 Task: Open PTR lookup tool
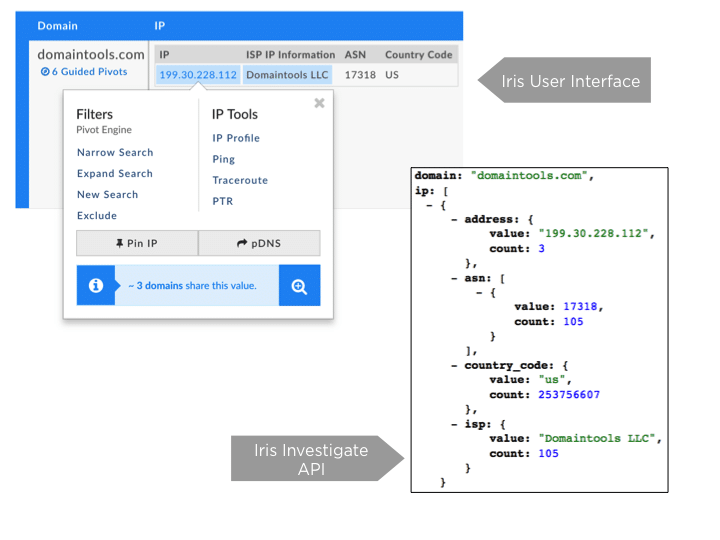click(223, 202)
